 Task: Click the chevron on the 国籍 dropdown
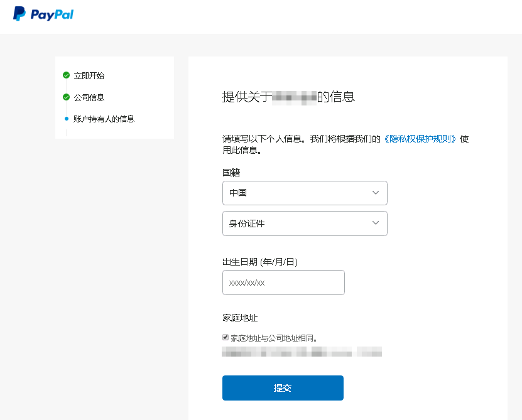376,193
